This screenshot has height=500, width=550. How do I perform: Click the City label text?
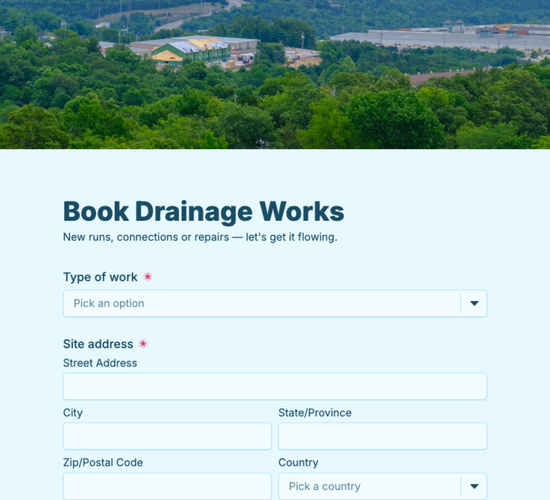pyautogui.click(x=73, y=413)
